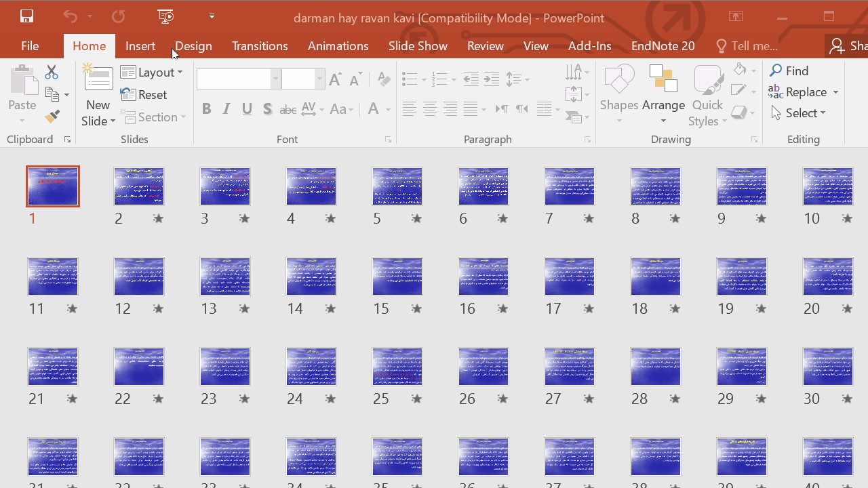
Task: Click the Redo icon in quick access toolbar
Action: (x=118, y=16)
